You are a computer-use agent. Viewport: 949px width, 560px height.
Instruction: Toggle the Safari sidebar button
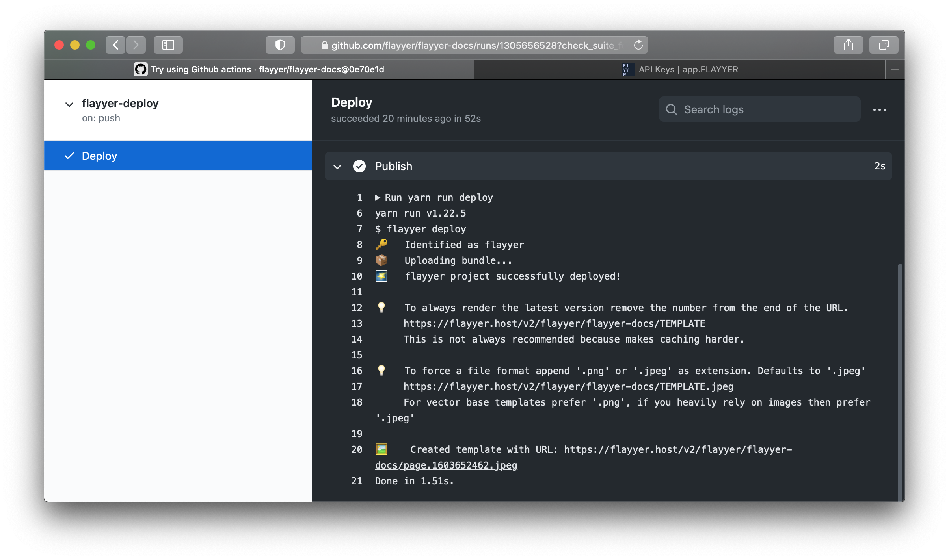pos(168,45)
